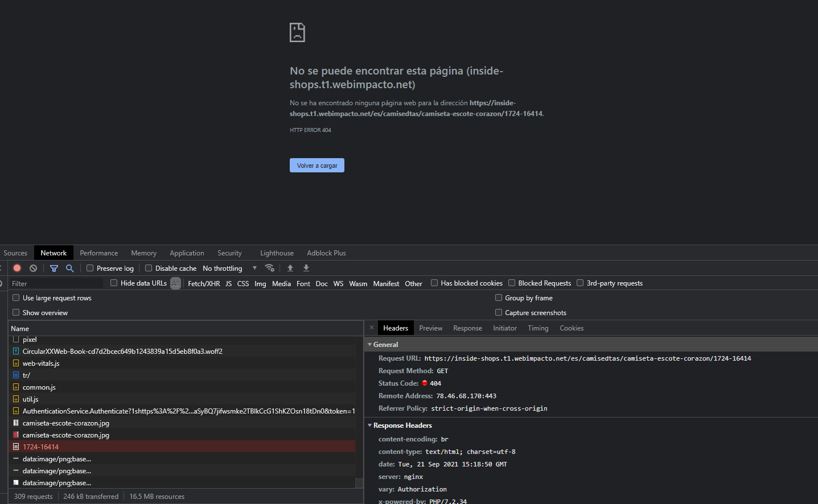
Task: Click the sad page error icon
Action: tap(297, 32)
